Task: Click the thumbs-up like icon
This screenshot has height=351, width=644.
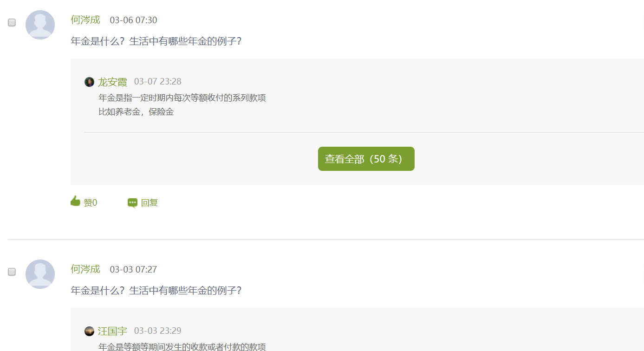Action: pyautogui.click(x=75, y=201)
